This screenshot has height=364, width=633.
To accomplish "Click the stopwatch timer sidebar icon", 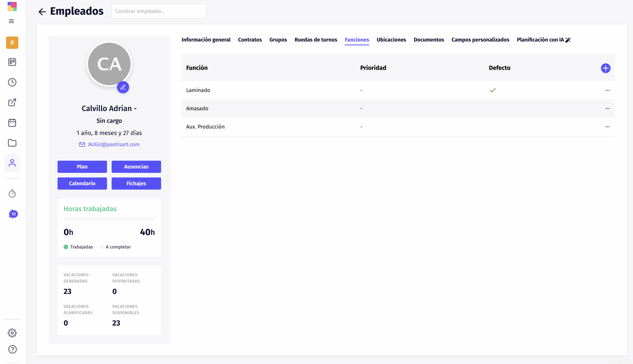I will pos(12,193).
